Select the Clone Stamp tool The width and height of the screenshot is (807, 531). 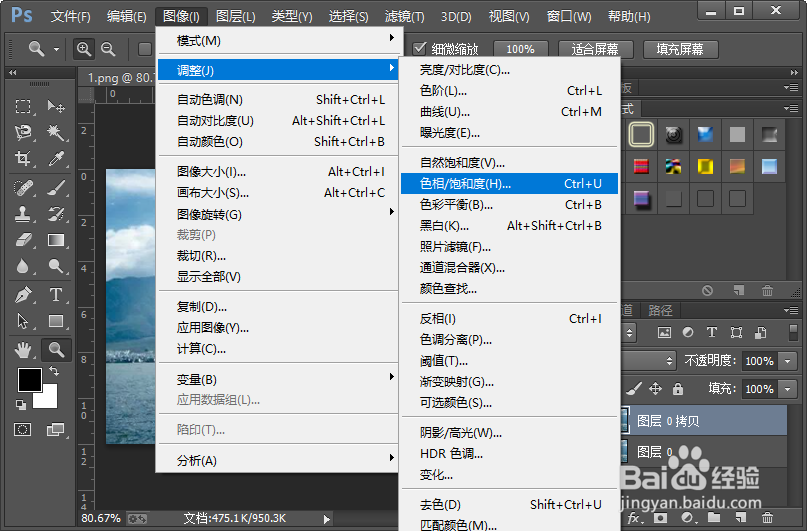click(x=23, y=214)
